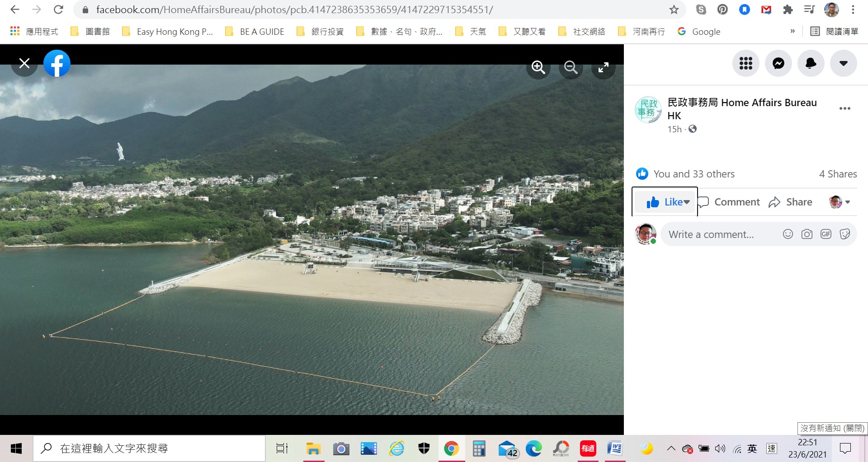The width and height of the screenshot is (868, 462).
Task: Expand hidden bookmarks chevron
Action: point(792,31)
